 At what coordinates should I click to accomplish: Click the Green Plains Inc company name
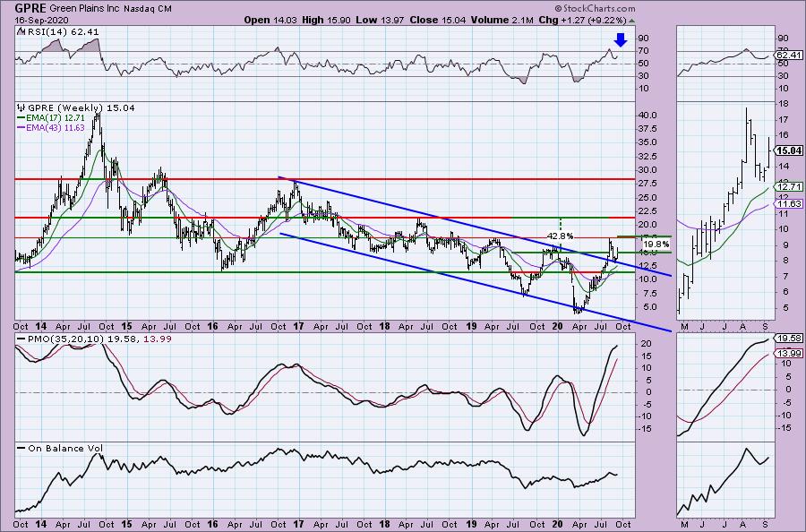85,9
